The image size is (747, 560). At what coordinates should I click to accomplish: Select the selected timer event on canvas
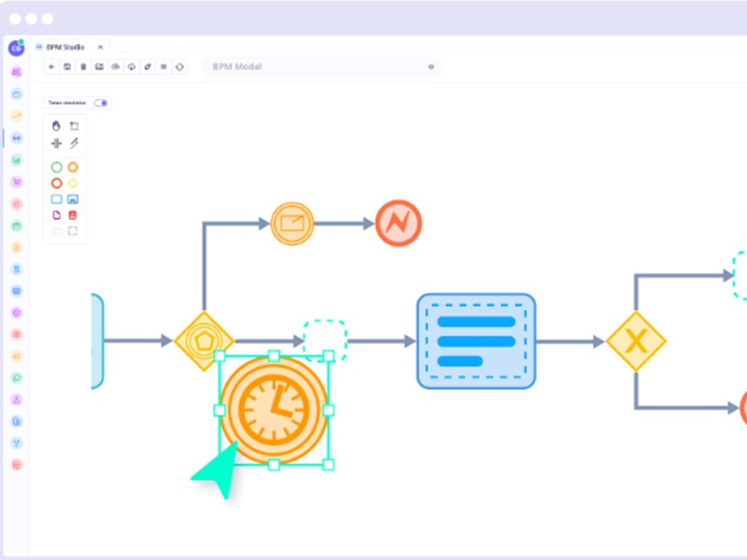(x=274, y=410)
